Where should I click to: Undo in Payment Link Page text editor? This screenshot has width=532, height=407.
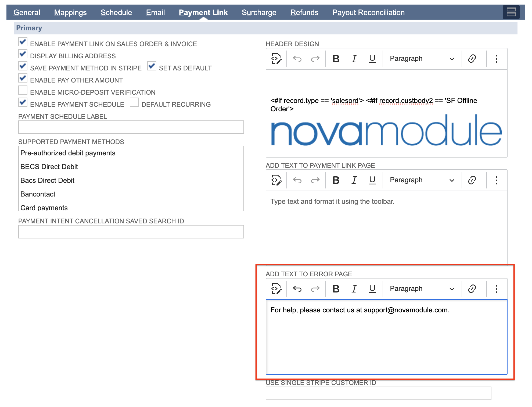(297, 180)
